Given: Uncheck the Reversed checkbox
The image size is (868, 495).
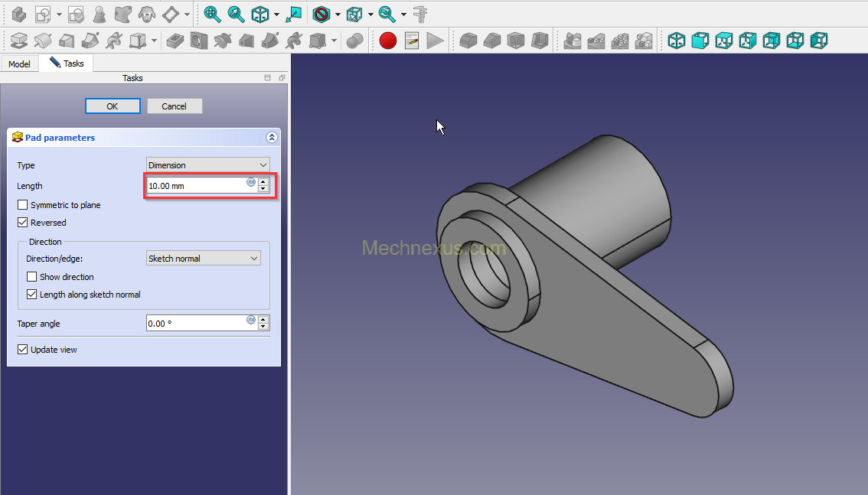Looking at the screenshot, I should pos(23,223).
